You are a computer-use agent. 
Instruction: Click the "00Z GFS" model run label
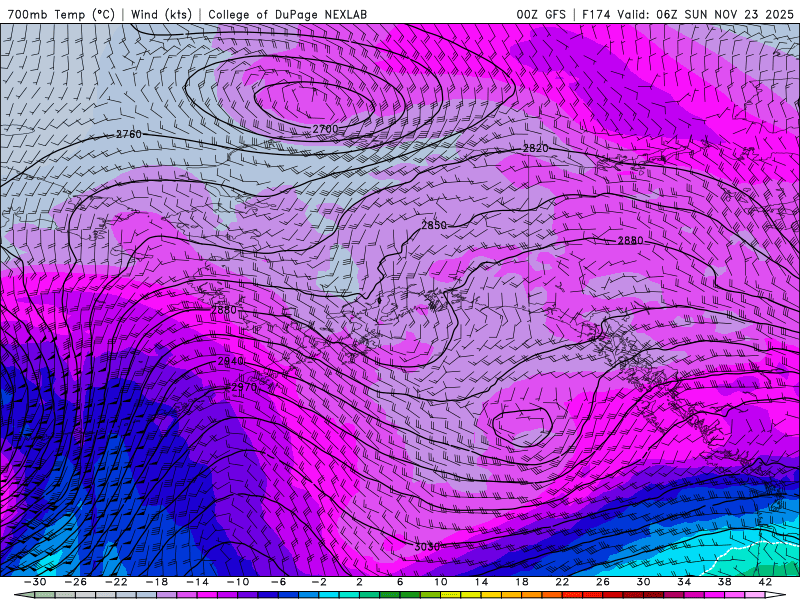tap(541, 14)
